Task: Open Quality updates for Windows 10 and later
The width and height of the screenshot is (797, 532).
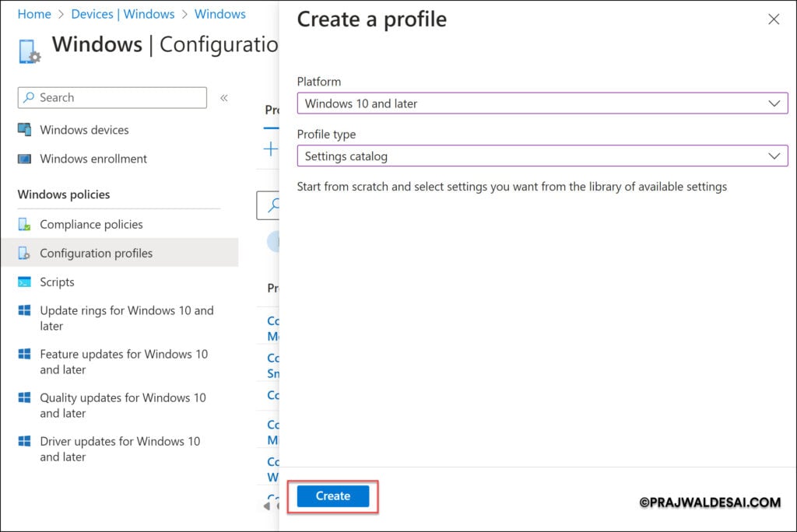Action: coord(123,405)
